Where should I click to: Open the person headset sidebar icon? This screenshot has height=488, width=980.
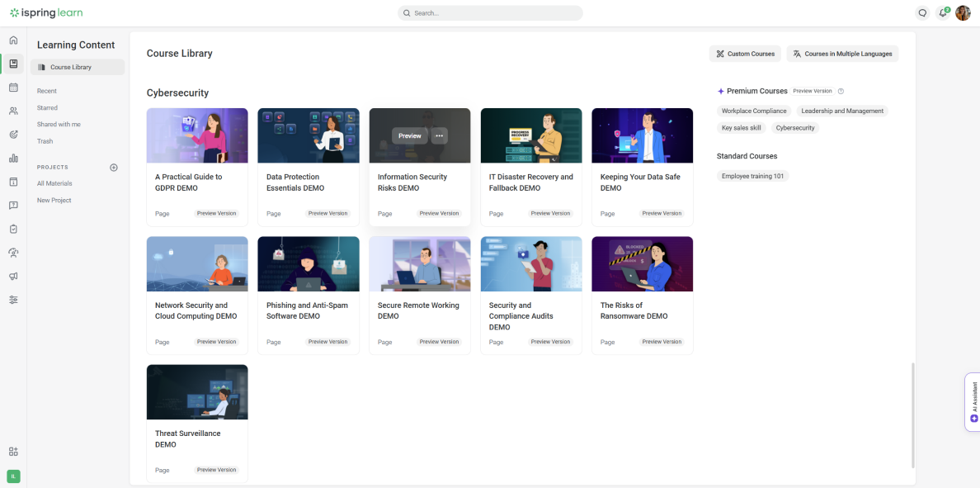pos(13,252)
